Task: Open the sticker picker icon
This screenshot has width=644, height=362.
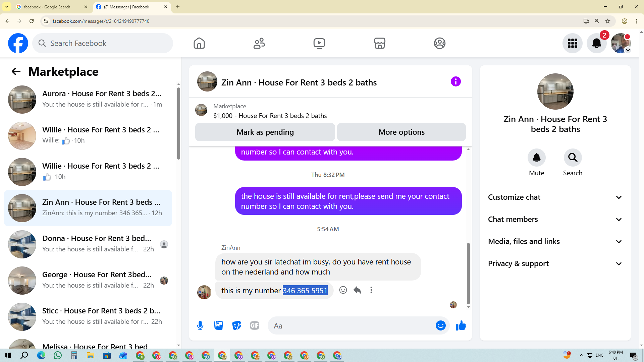Action: (x=236, y=325)
